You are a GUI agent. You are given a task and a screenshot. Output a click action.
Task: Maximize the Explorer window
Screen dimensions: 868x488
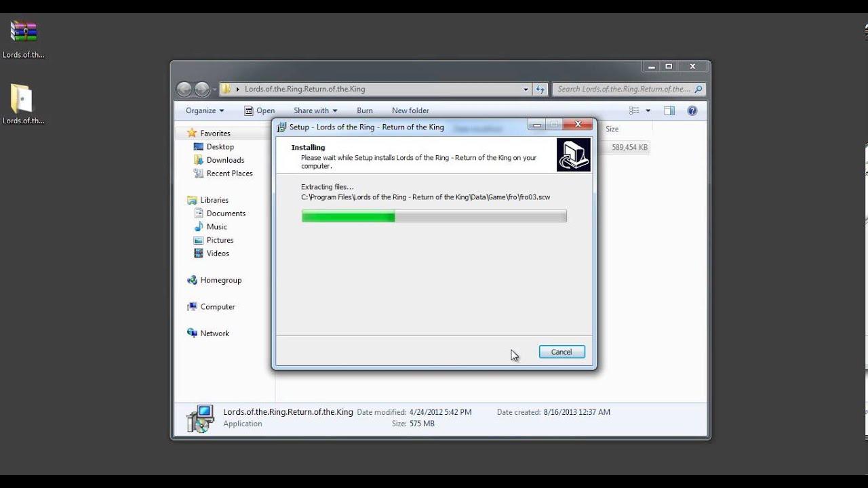click(669, 66)
